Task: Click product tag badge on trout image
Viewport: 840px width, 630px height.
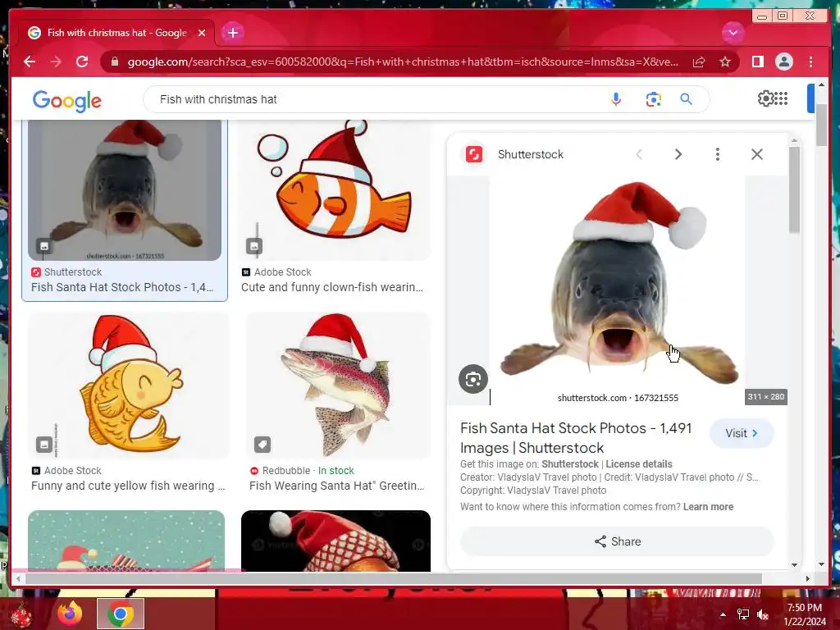Action: pyautogui.click(x=262, y=445)
